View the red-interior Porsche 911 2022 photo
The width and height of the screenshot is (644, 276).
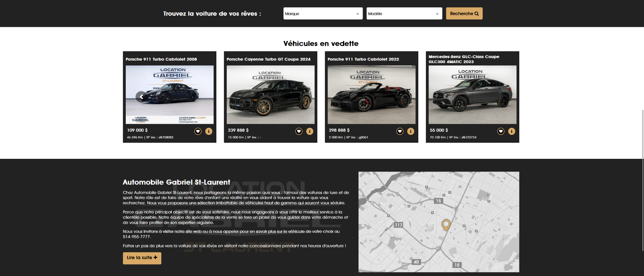pos(371,95)
